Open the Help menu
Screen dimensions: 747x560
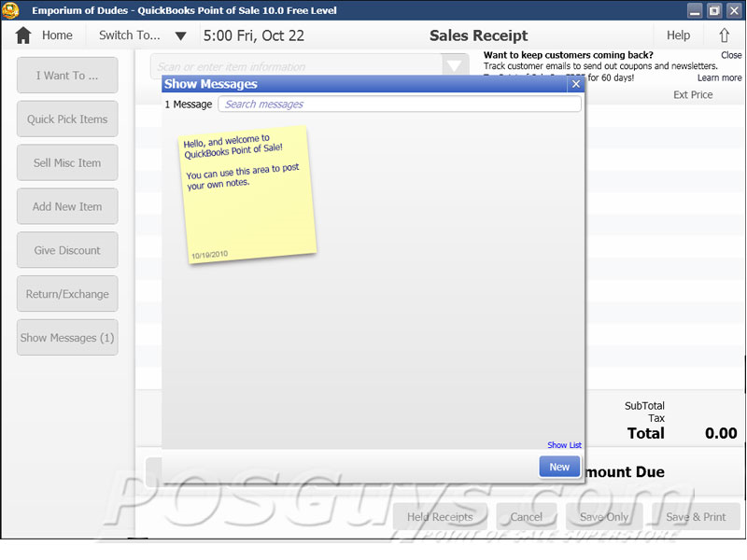(x=678, y=35)
